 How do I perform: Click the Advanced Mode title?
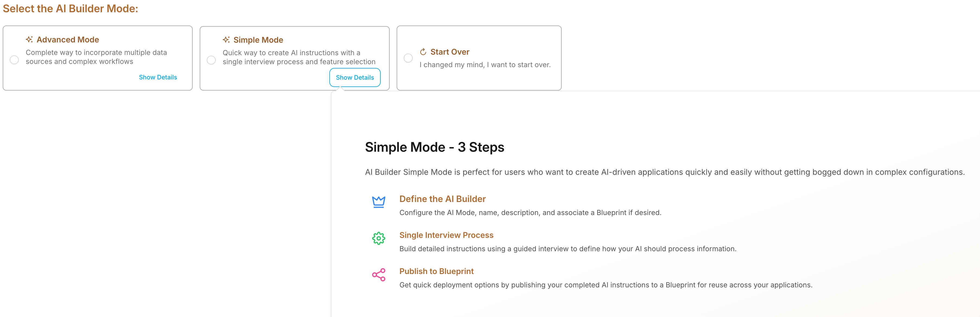68,40
